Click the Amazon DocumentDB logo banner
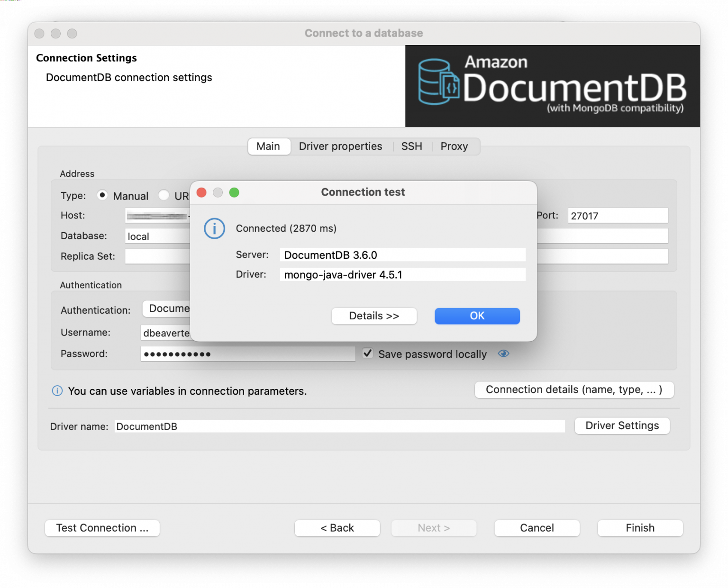 (x=552, y=86)
